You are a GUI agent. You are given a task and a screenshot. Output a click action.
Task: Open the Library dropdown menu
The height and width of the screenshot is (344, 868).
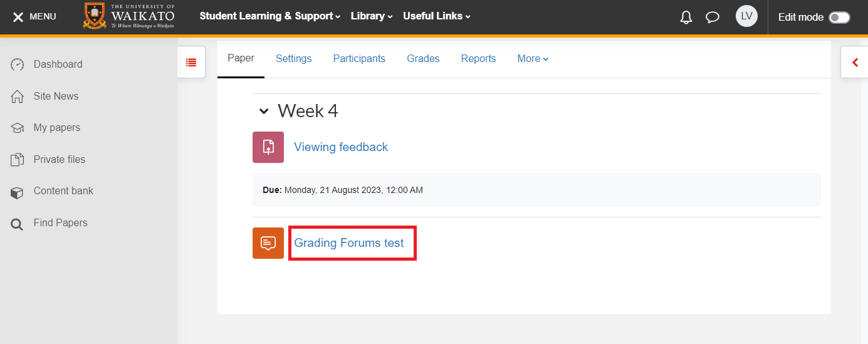point(371,16)
